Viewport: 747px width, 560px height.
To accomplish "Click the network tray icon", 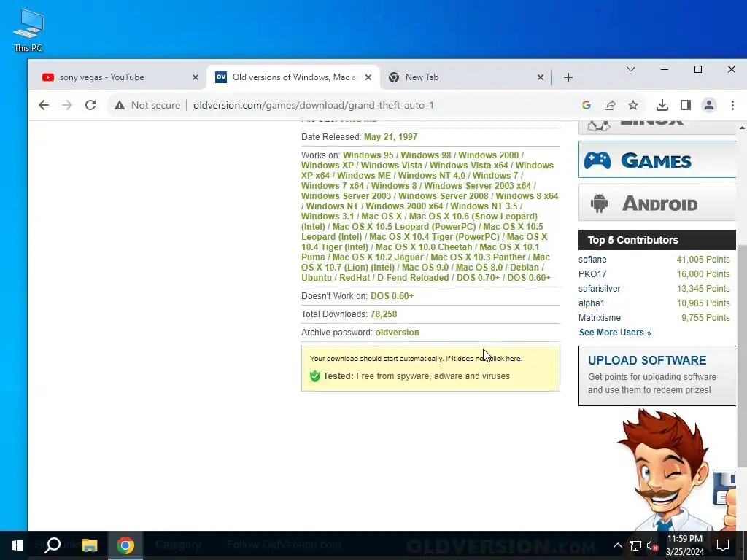I will tap(635, 545).
